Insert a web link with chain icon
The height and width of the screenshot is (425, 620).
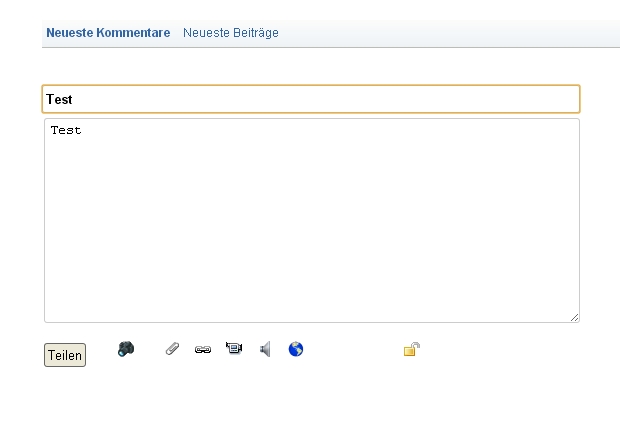(x=203, y=349)
